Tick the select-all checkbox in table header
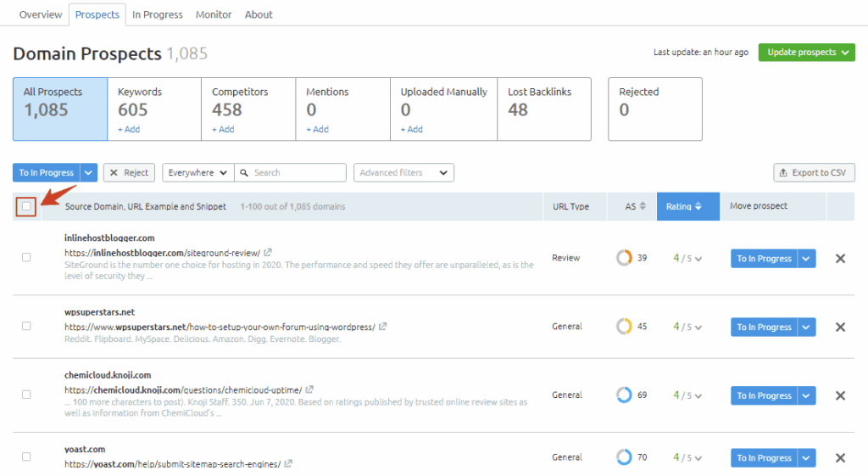 coord(26,206)
